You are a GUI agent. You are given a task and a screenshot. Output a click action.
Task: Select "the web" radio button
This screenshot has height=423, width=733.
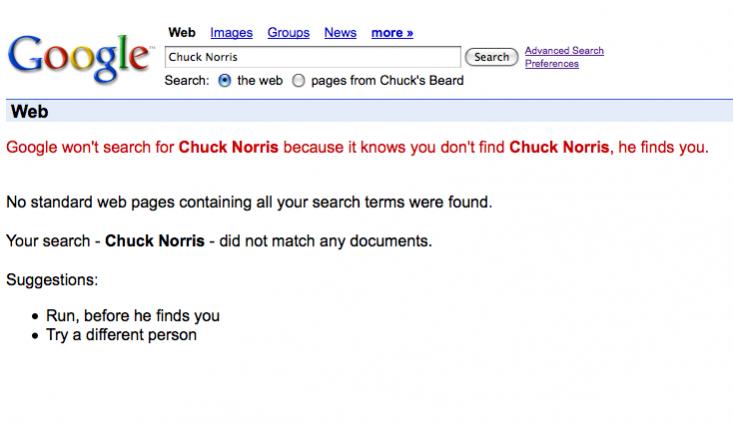click(224, 81)
